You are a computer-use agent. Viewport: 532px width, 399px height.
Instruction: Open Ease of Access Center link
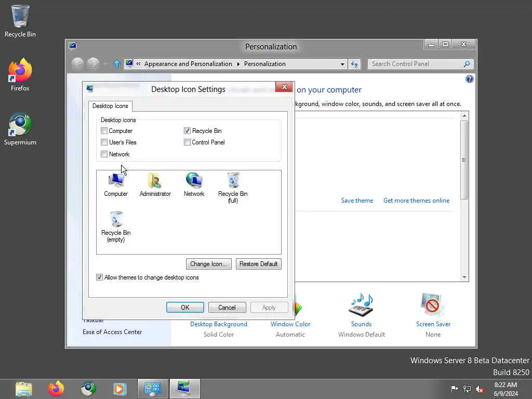pos(112,332)
